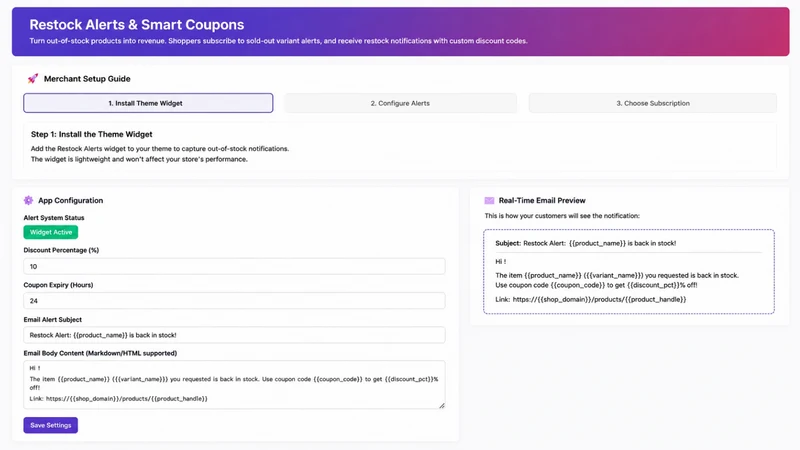Click the Step 1 Install the Theme Widget heading
Image resolution: width=800 pixels, height=450 pixels.
tap(92, 134)
